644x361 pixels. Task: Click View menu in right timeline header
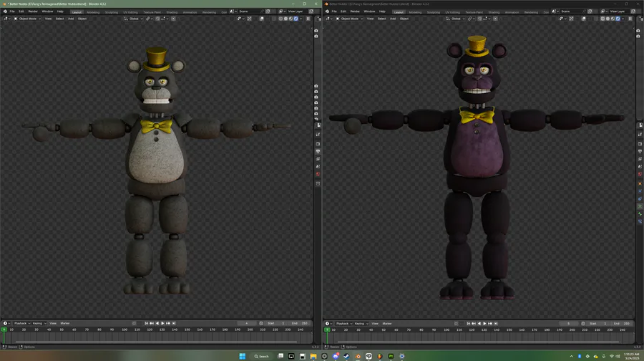375,323
